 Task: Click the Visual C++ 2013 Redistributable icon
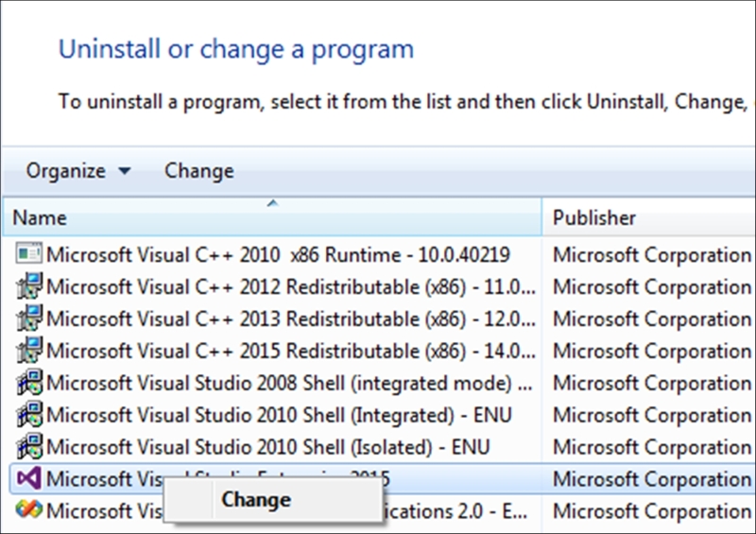[x=29, y=318]
